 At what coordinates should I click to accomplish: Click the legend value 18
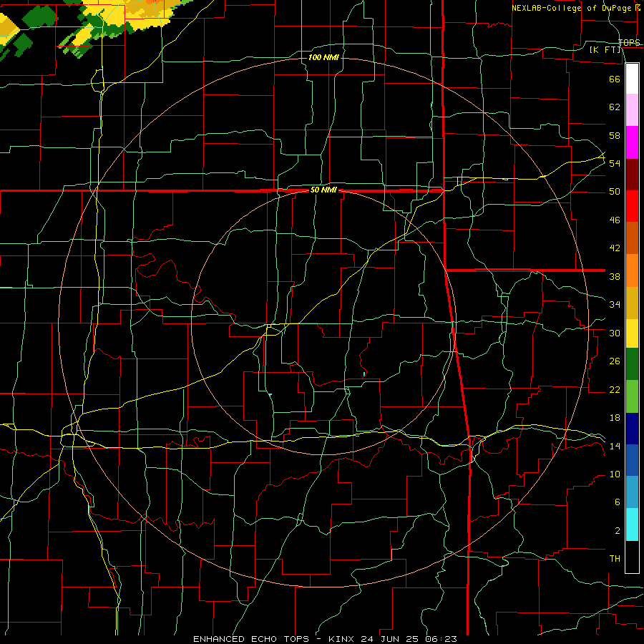coord(615,418)
